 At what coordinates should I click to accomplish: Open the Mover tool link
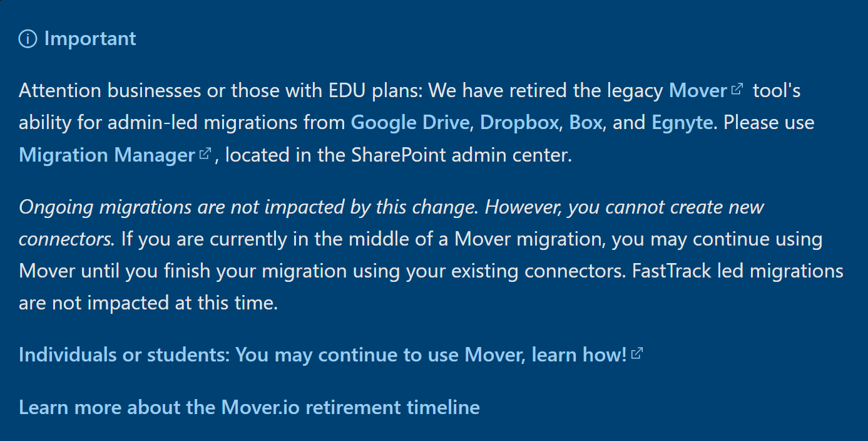click(697, 91)
